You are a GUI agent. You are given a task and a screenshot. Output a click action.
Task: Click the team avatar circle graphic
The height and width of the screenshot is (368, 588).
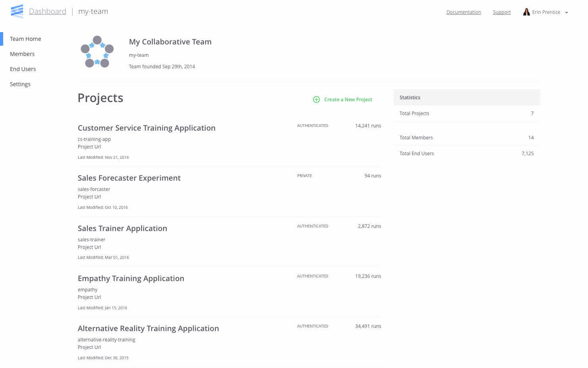coord(97,52)
